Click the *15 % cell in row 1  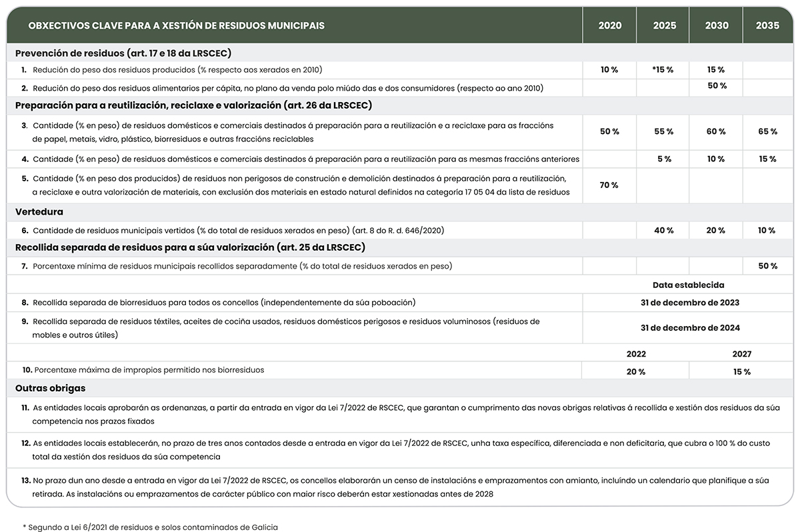663,69
